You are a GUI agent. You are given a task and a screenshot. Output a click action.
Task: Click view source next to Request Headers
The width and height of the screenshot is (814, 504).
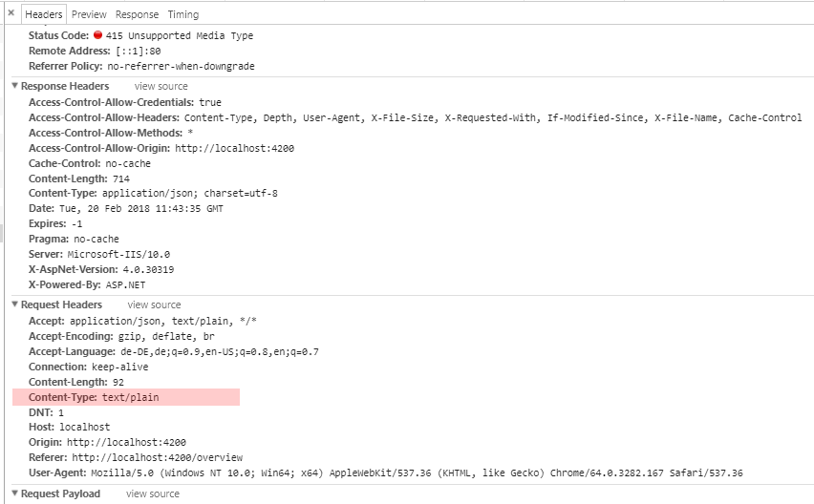(154, 304)
